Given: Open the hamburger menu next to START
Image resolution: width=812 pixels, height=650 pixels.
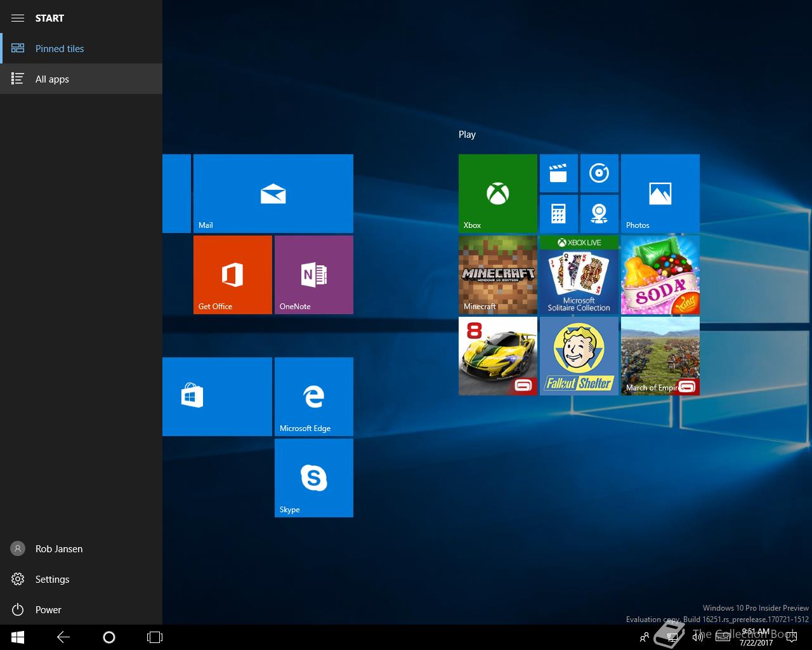Looking at the screenshot, I should coord(18,18).
